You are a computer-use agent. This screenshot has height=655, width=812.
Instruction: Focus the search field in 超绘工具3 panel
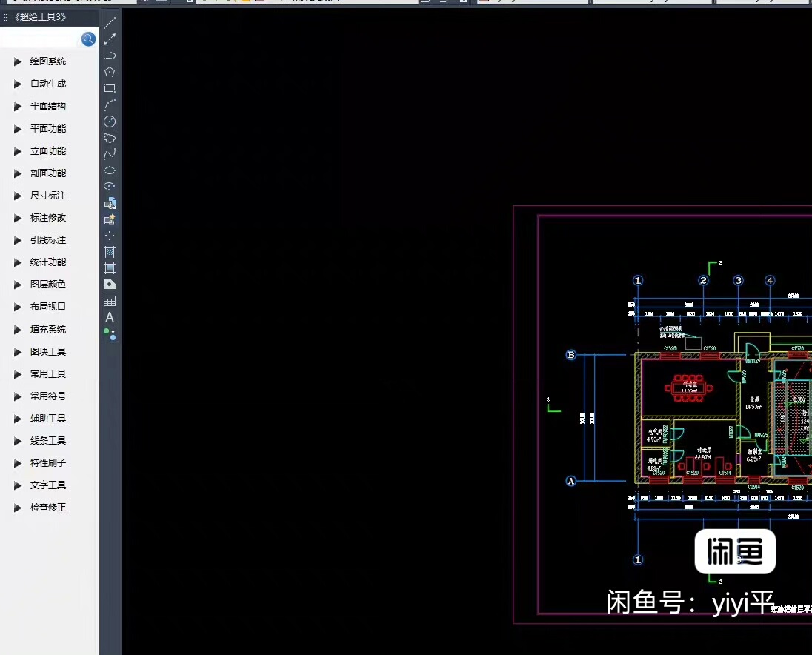pyautogui.click(x=41, y=39)
